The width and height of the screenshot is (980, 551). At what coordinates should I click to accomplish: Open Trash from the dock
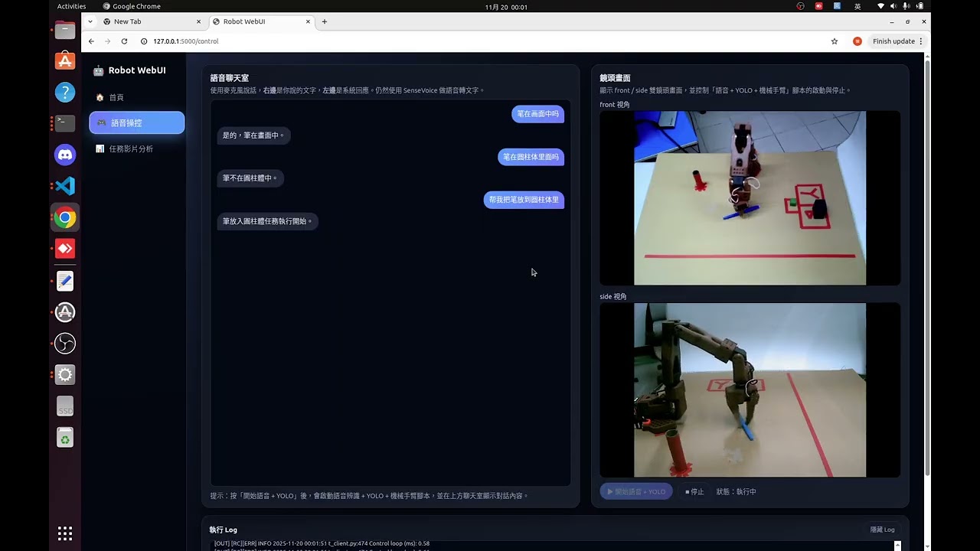65,438
